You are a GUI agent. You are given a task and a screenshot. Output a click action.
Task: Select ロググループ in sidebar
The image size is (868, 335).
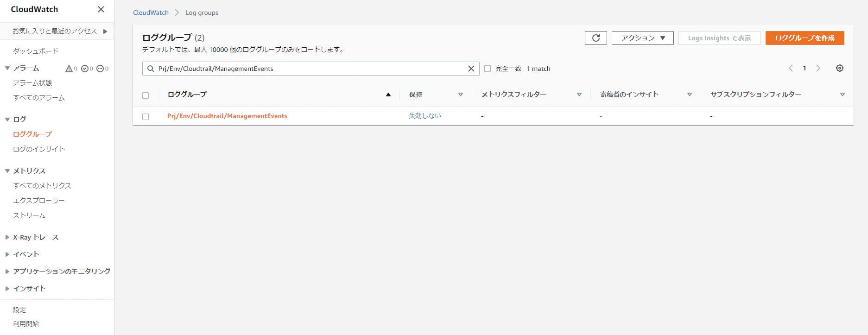[x=32, y=134]
